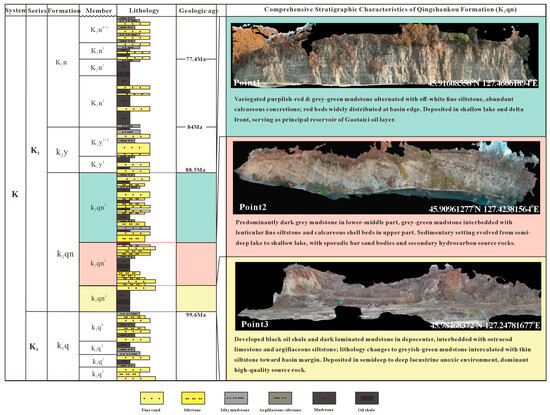Screen dimensions: 550x415
Task: Click the teal k2qn3 member cell
Action: [x=98, y=207]
